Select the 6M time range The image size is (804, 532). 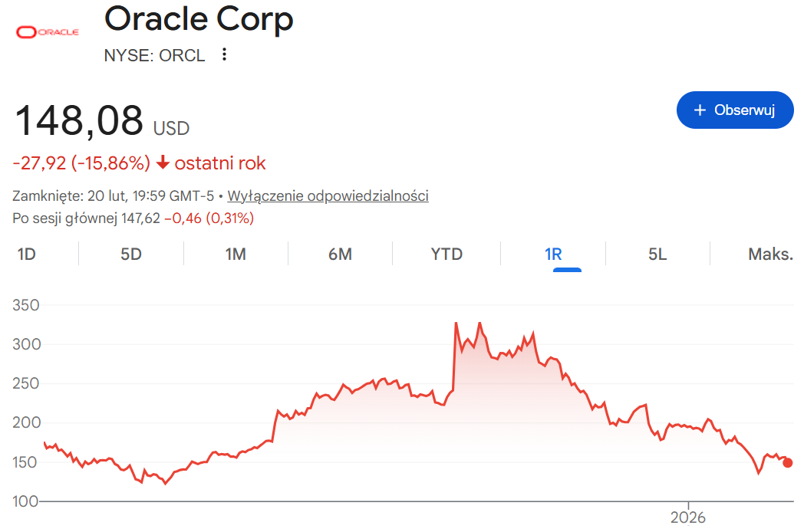click(x=340, y=255)
